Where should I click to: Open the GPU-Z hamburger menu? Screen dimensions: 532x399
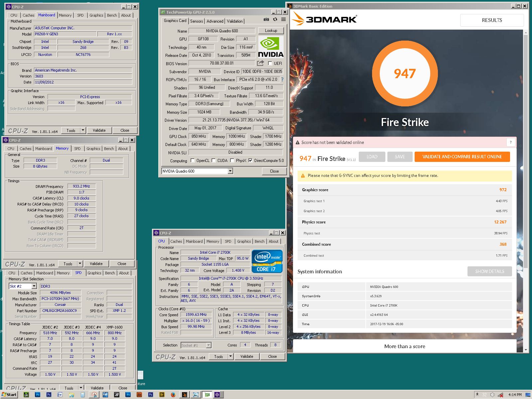tap(283, 20)
